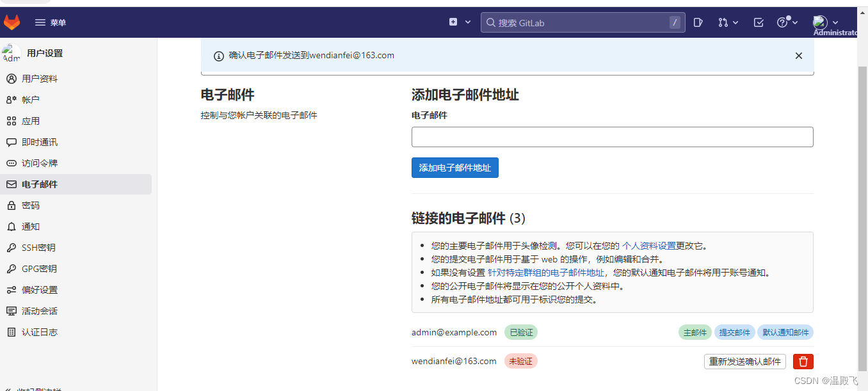Click the 应用 grid icon
This screenshot has height=391, width=868.
(x=11, y=121)
